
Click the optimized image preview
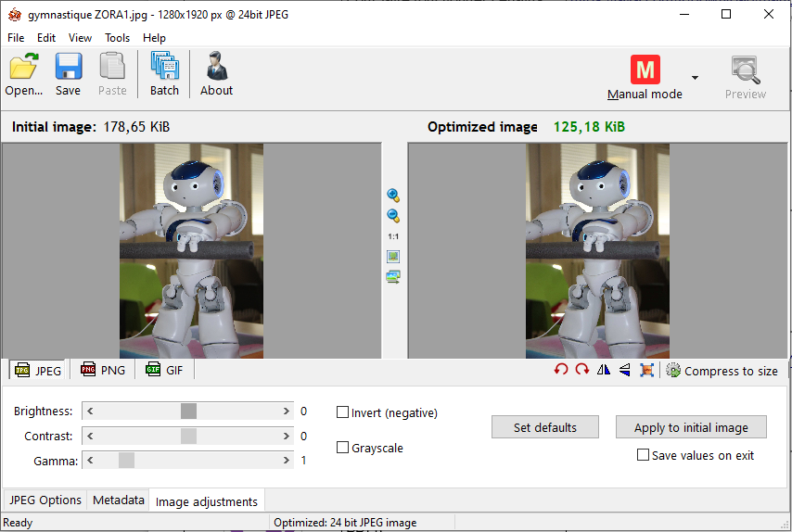pyautogui.click(x=597, y=251)
